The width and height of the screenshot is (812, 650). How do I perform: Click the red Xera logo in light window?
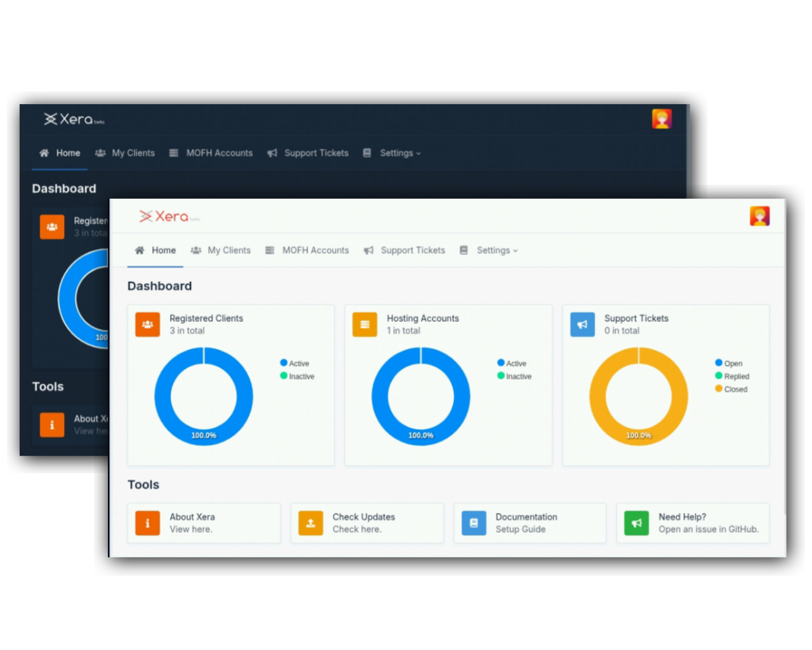click(x=165, y=216)
